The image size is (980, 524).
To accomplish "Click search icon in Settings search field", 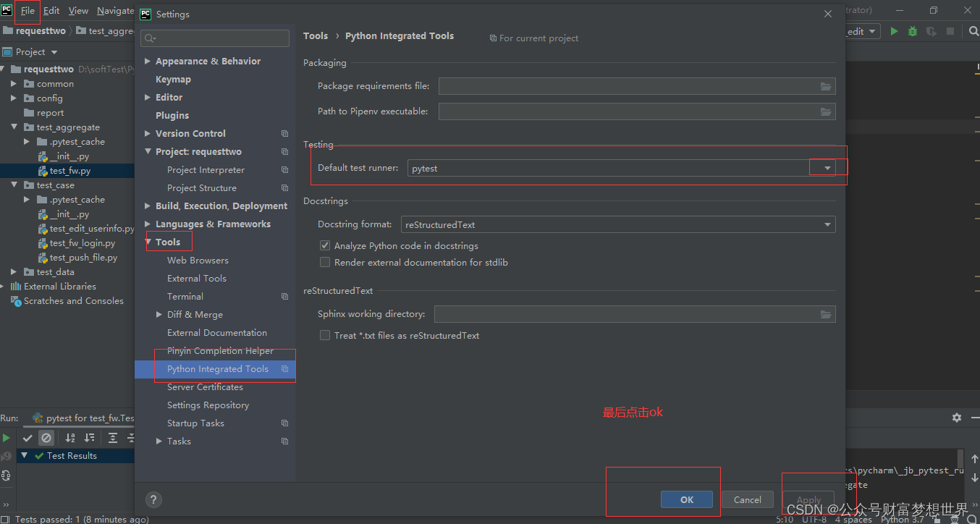I will coord(150,38).
